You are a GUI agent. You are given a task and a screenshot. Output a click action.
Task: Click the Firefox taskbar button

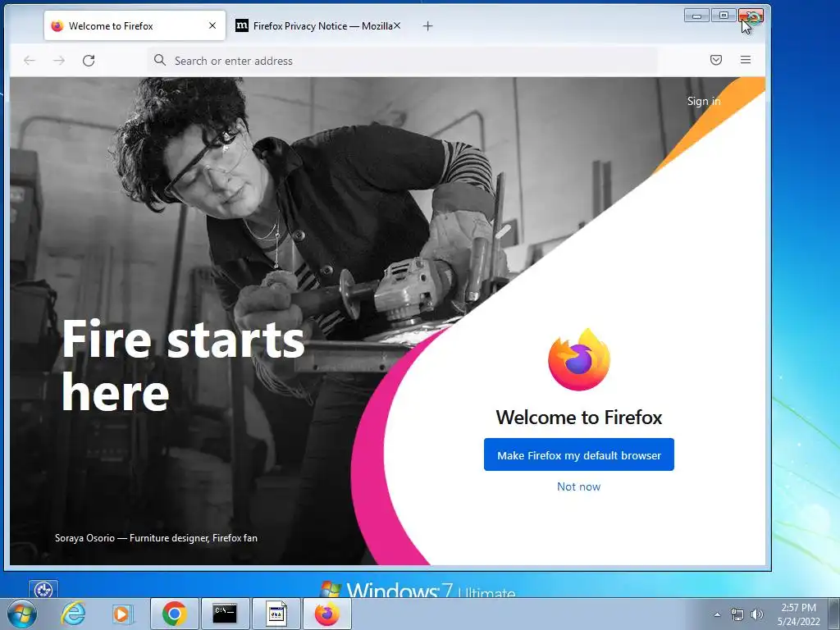326,614
